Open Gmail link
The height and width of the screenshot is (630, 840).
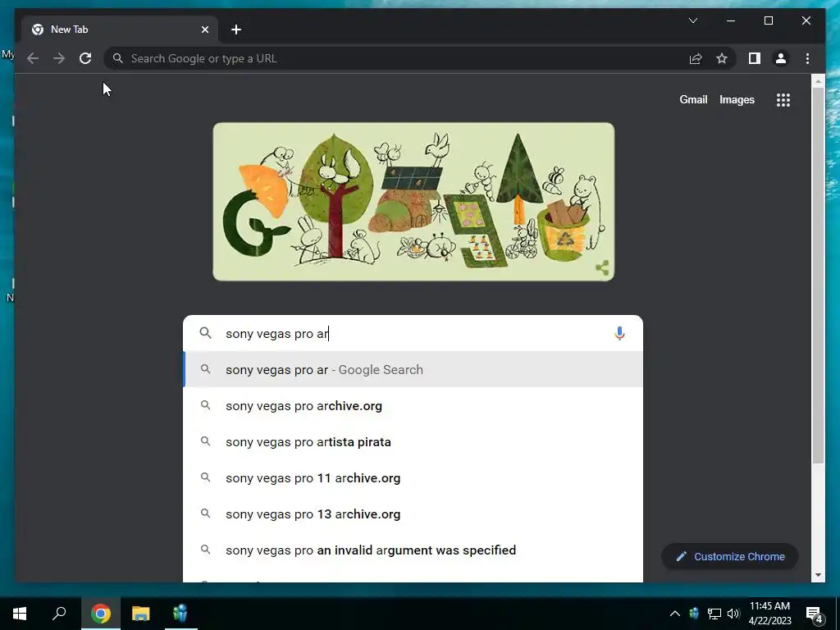pos(693,99)
